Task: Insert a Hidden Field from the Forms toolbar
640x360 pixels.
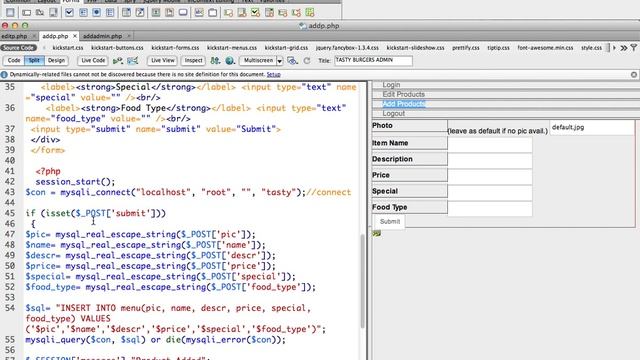Action: point(40,13)
